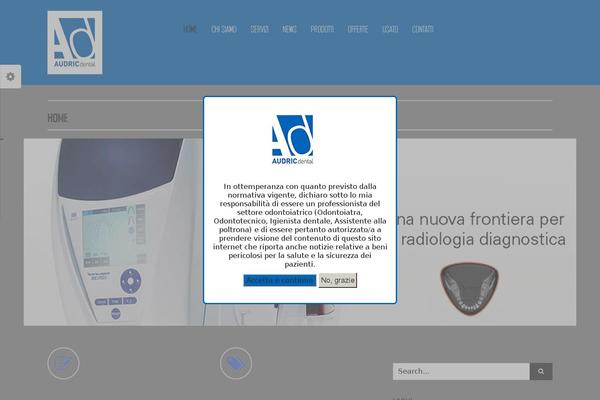Open the CHI SIAMO menu item
The width and height of the screenshot is (600, 400).
(x=224, y=29)
